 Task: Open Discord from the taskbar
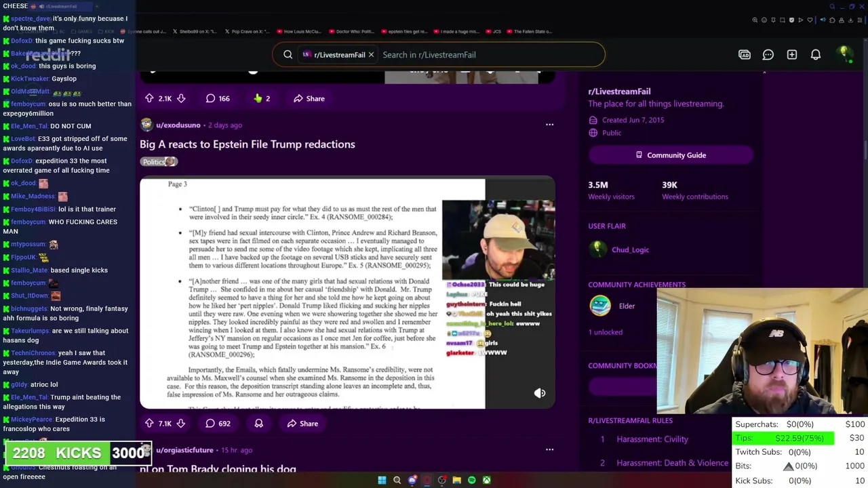tap(412, 480)
